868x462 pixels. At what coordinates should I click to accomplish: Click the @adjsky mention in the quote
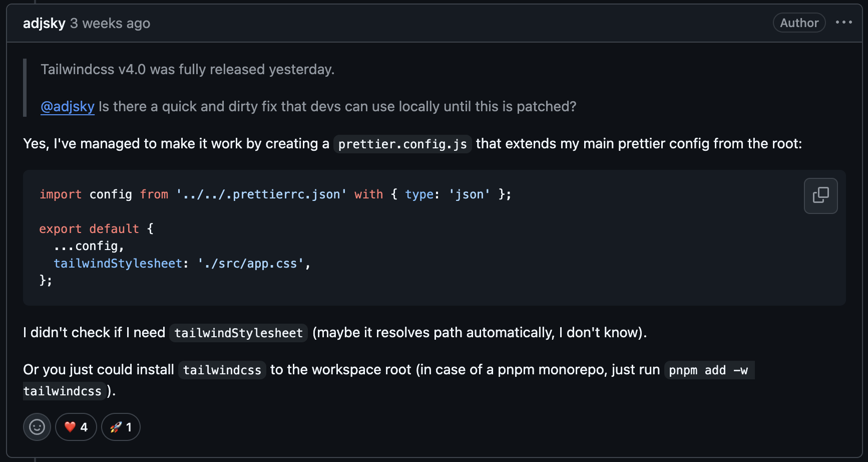68,106
